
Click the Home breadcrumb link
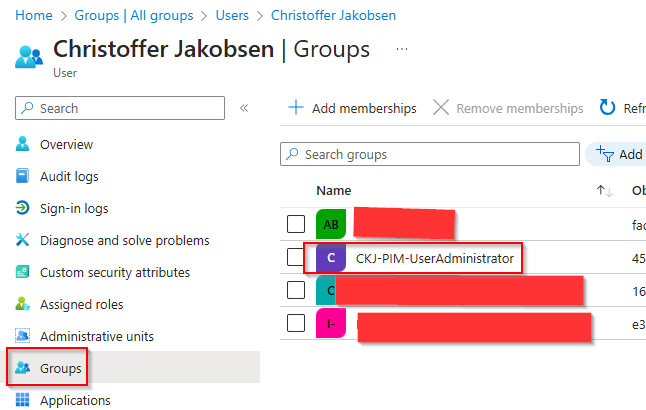(x=35, y=15)
